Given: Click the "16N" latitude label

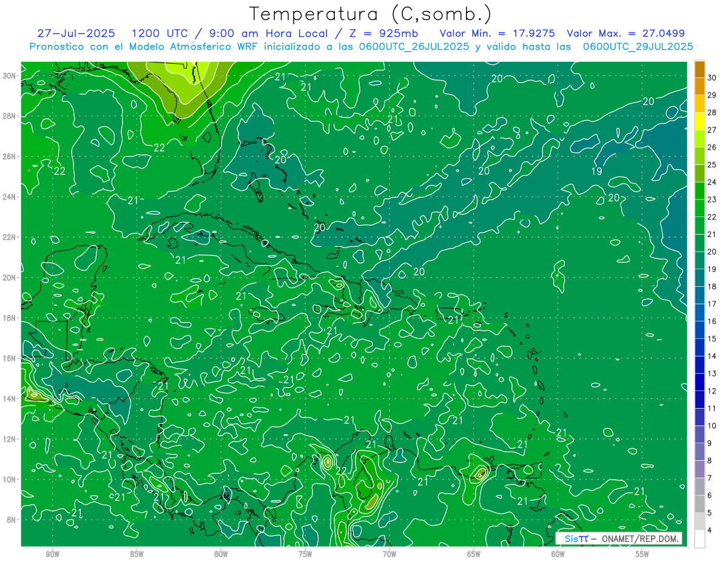Looking at the screenshot, I should point(10,358).
